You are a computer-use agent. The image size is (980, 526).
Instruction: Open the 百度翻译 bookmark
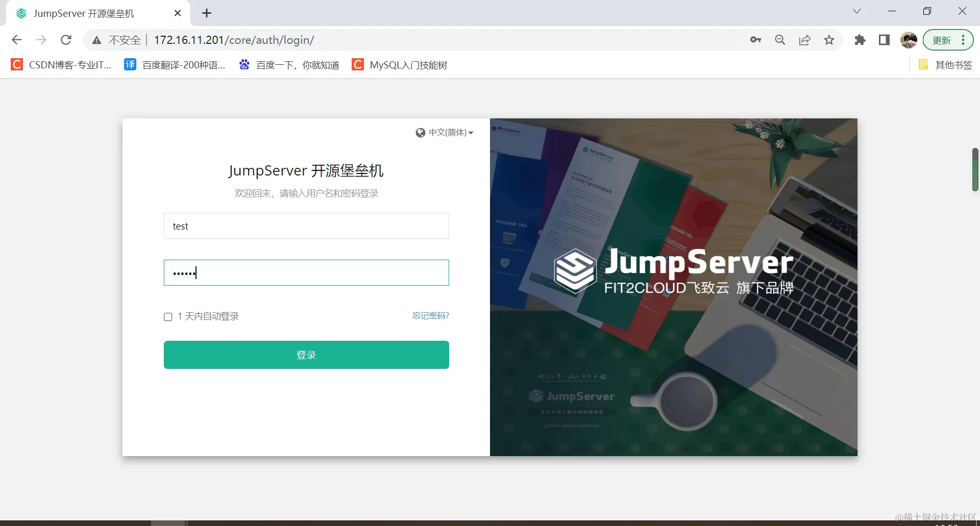coord(175,65)
